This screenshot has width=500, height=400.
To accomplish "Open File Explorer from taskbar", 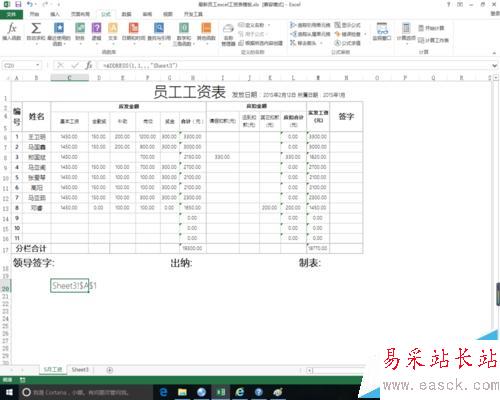I will [182, 392].
